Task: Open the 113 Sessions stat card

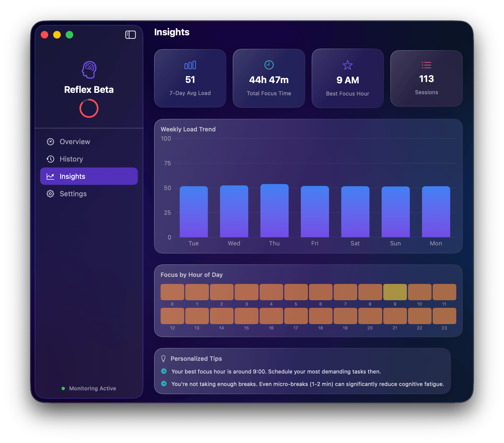Action: click(426, 78)
